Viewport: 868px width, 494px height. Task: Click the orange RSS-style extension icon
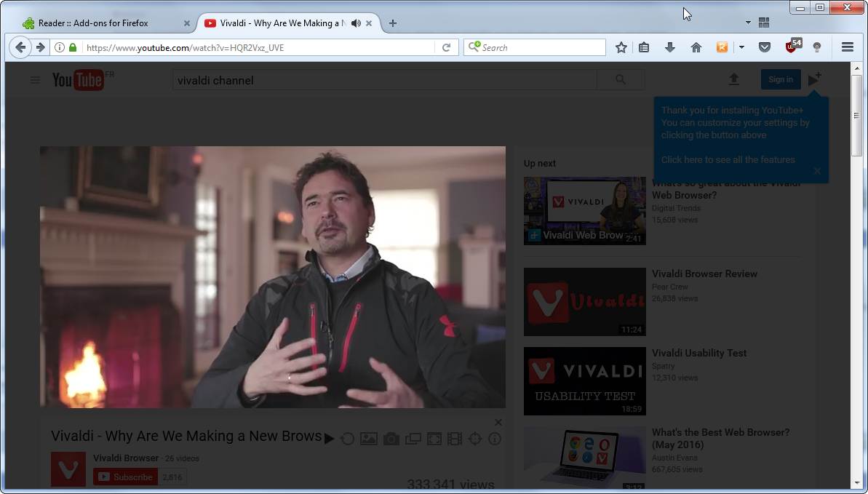pos(722,47)
